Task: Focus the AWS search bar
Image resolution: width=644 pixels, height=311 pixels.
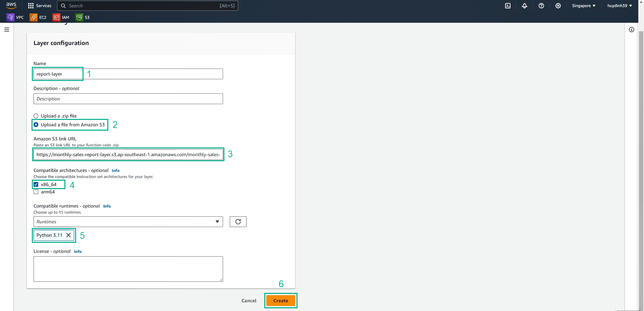Action: pos(148,6)
